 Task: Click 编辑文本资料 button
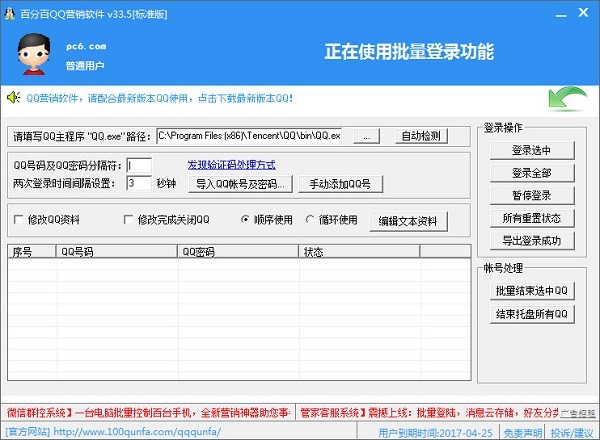click(408, 221)
